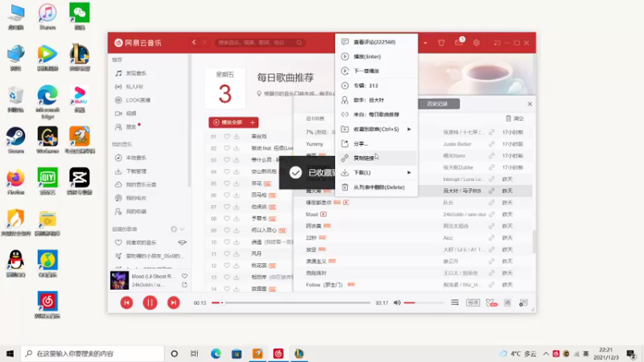Expand the download (L) submenu
This screenshot has width=644, height=362.
(376, 172)
